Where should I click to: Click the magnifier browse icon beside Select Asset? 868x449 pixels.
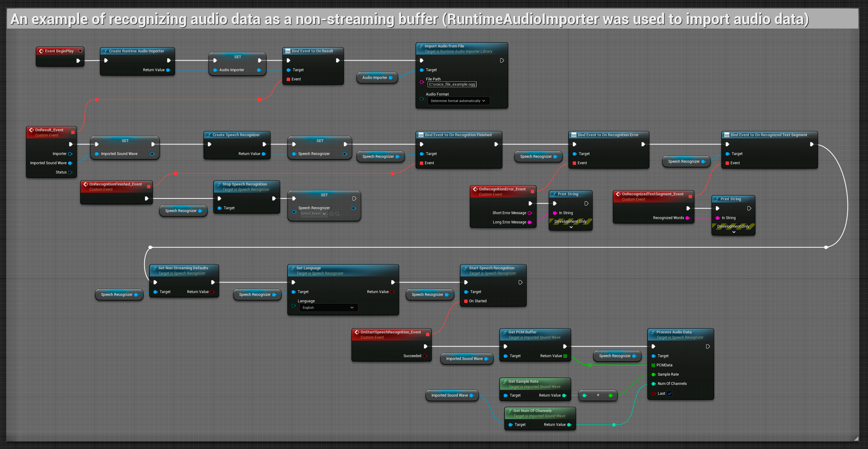point(337,214)
